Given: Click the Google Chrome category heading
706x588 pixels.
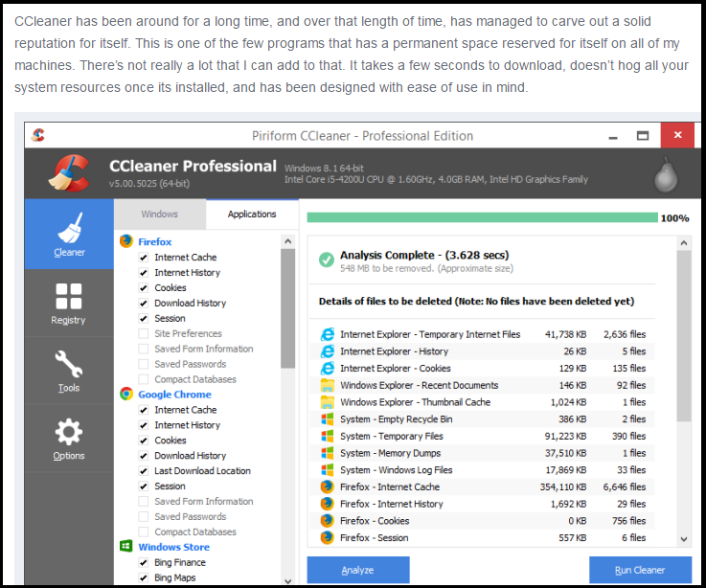Looking at the screenshot, I should coord(174,395).
